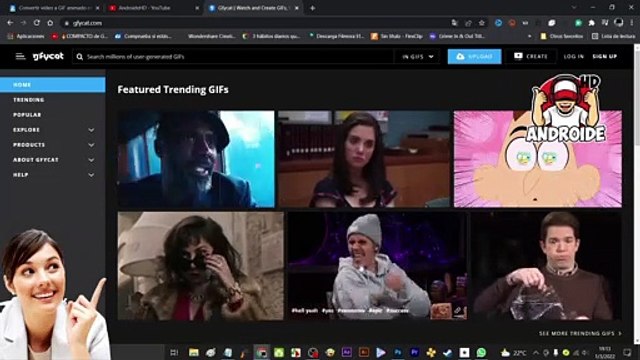Launch Illustrator from the taskbar
Image resolution: width=640 pixels, height=360 pixels.
(x=364, y=352)
